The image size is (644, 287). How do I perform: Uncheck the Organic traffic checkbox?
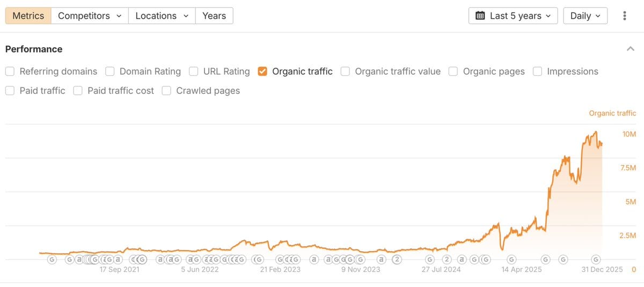263,71
